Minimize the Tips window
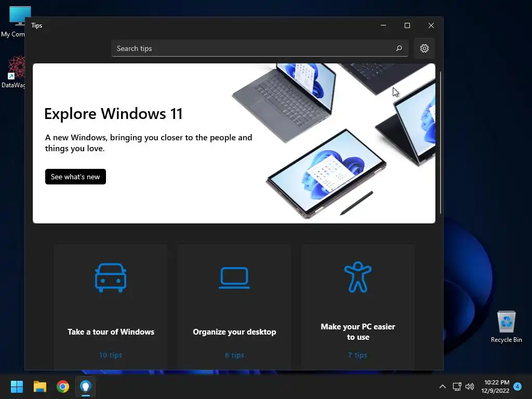The image size is (532, 399). pos(383,25)
